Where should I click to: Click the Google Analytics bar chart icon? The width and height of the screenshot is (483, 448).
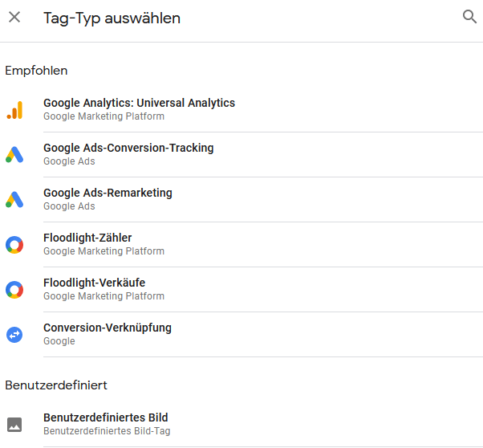coord(14,110)
